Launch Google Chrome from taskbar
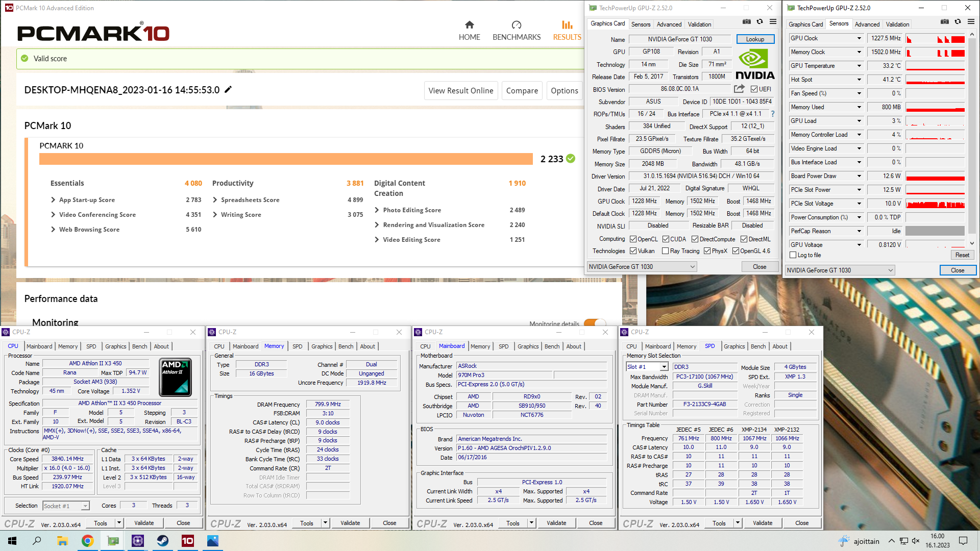 click(x=87, y=541)
